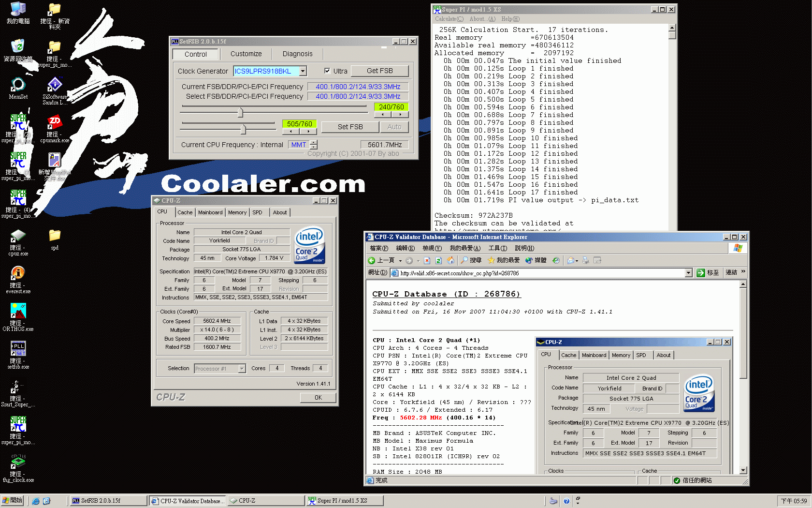Toggle the Ultra checkbox in SetFSB
The image size is (812, 508).
327,71
